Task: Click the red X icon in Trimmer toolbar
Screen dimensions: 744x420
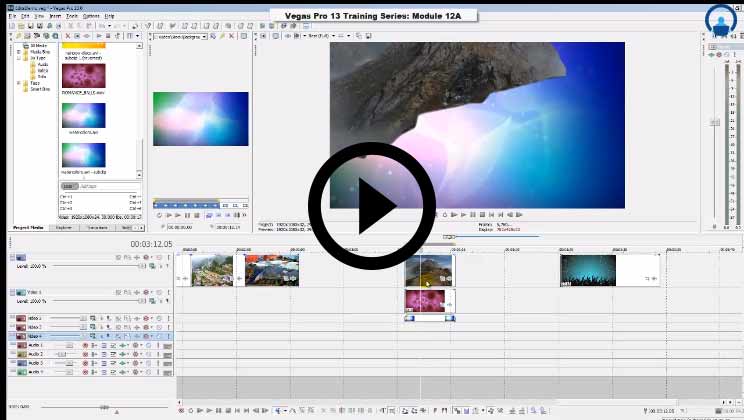Action: coord(232,36)
